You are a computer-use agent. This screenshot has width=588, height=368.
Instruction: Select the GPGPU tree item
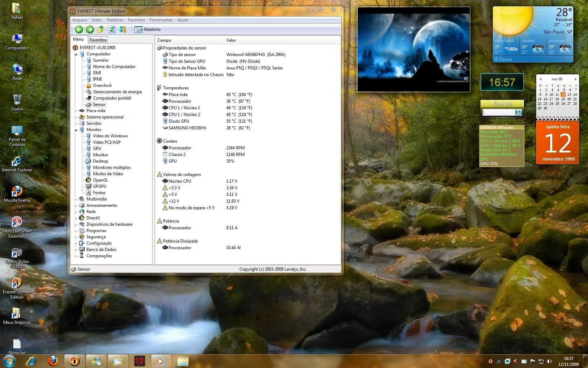[x=99, y=186]
